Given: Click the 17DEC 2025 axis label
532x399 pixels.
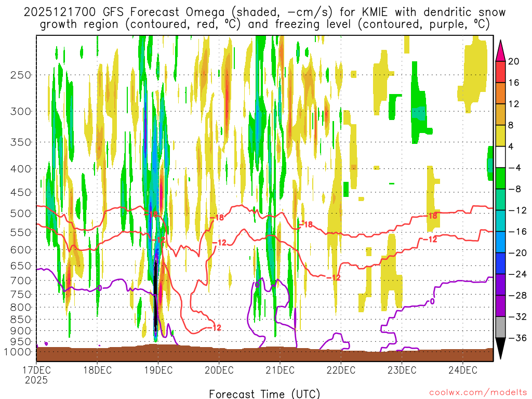Looking at the screenshot, I should [37, 375].
